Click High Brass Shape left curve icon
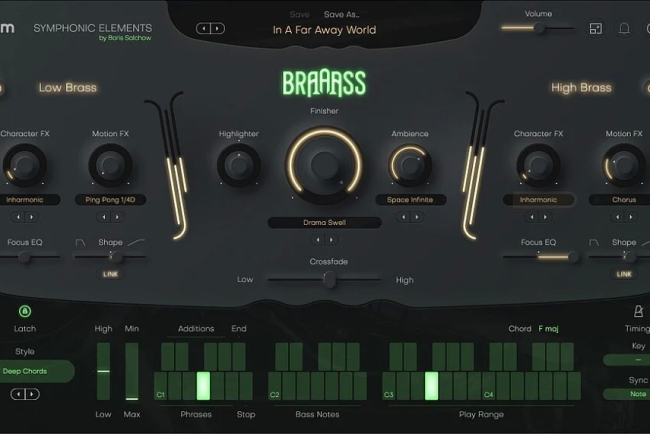650x434 pixels. [x=594, y=242]
